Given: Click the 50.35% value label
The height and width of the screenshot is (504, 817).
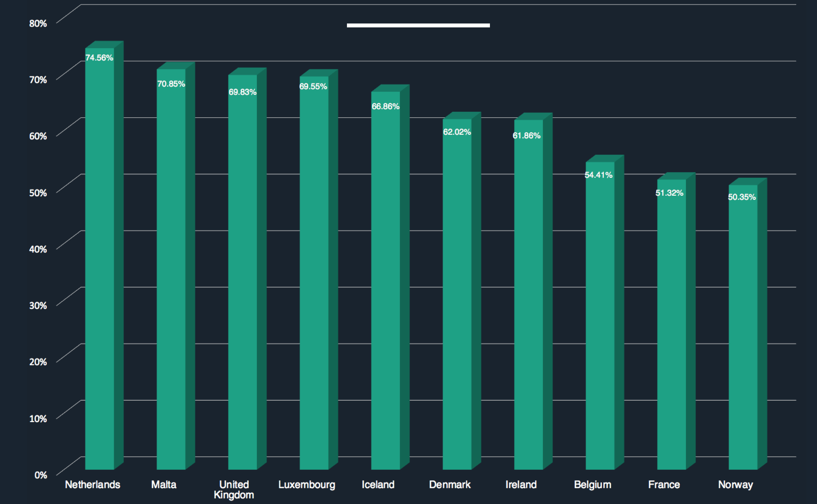Looking at the screenshot, I should click(742, 197).
